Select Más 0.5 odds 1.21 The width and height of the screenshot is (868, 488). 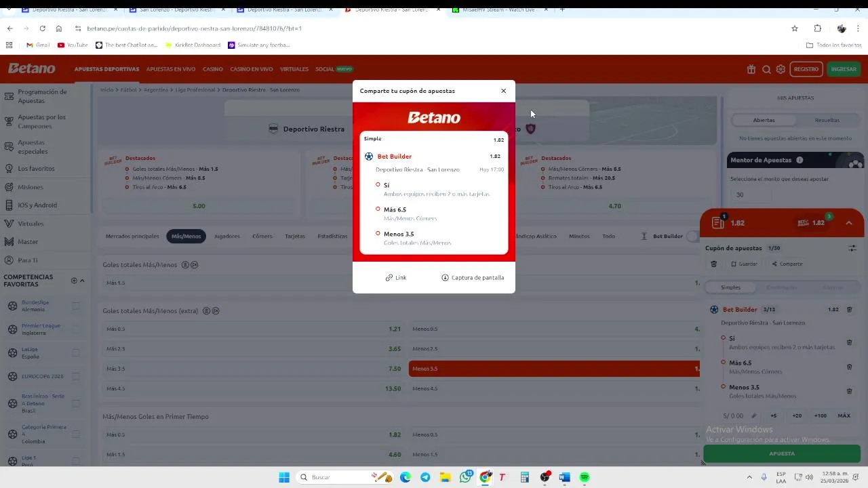pyautogui.click(x=253, y=329)
